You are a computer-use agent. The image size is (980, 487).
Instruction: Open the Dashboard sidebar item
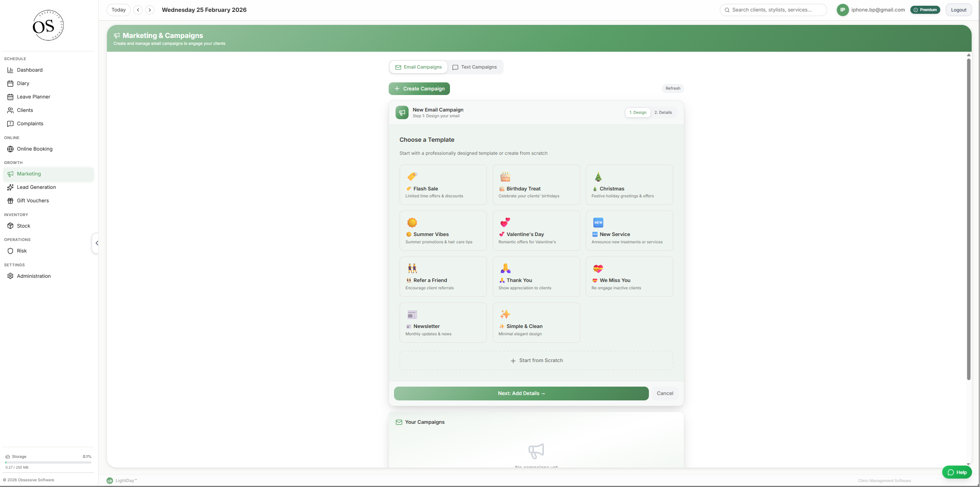(48, 70)
